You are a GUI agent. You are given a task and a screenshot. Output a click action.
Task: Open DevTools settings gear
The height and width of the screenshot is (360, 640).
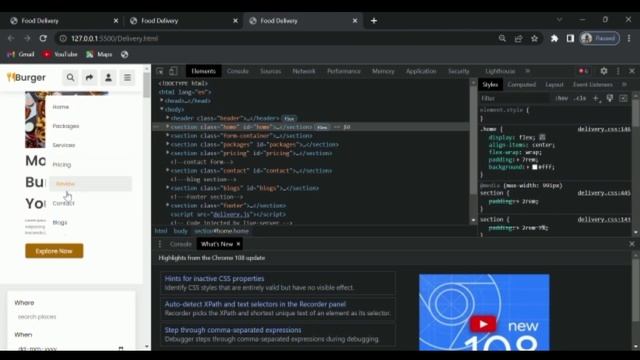tap(604, 71)
